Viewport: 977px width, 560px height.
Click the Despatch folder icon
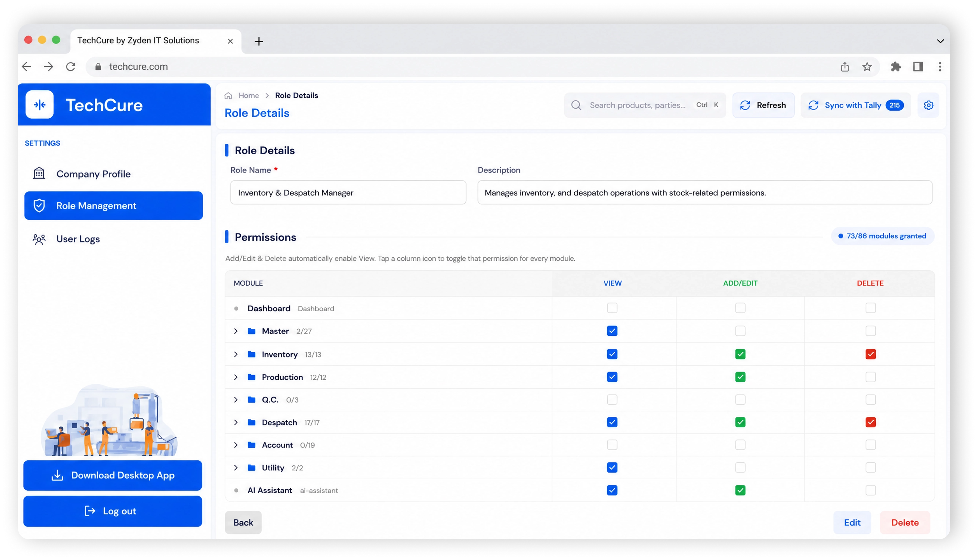point(252,422)
